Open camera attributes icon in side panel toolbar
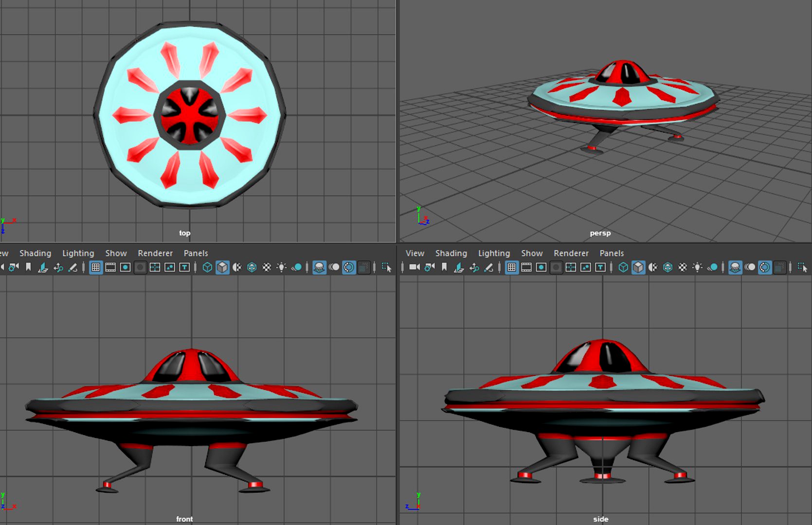The height and width of the screenshot is (525, 812). pyautogui.click(x=429, y=267)
